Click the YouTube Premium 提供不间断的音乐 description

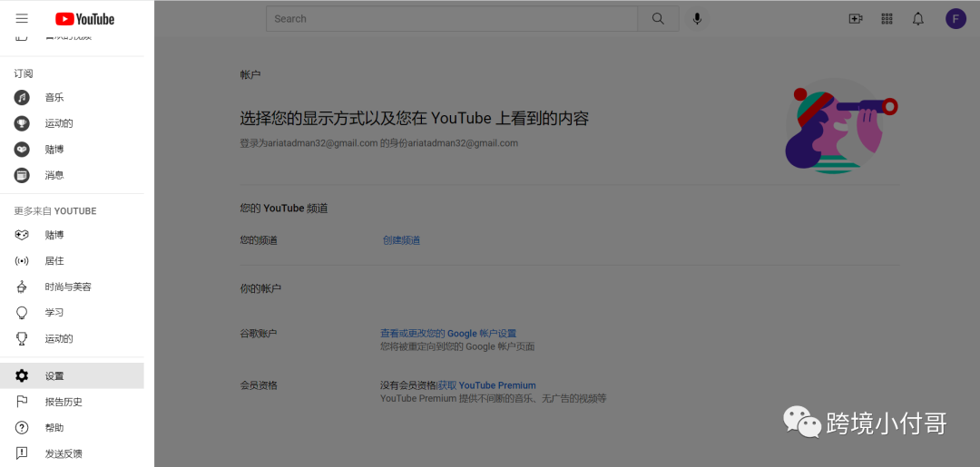493,398
